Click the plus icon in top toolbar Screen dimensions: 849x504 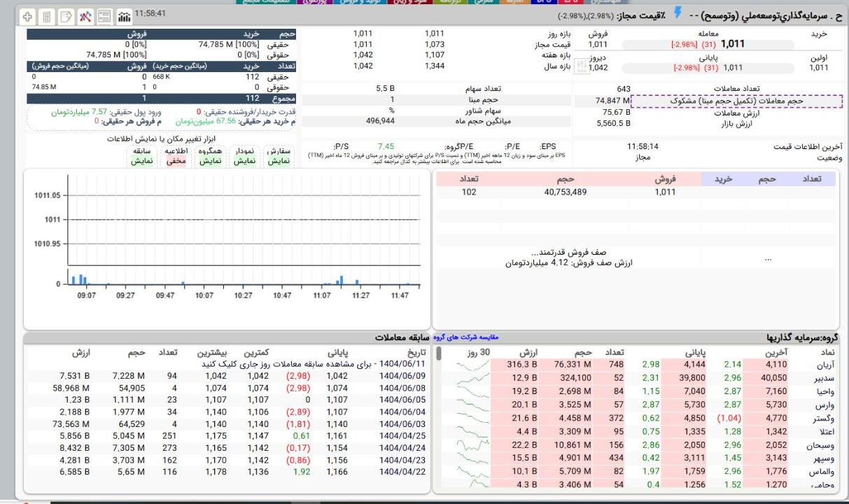pyautogui.click(x=27, y=15)
